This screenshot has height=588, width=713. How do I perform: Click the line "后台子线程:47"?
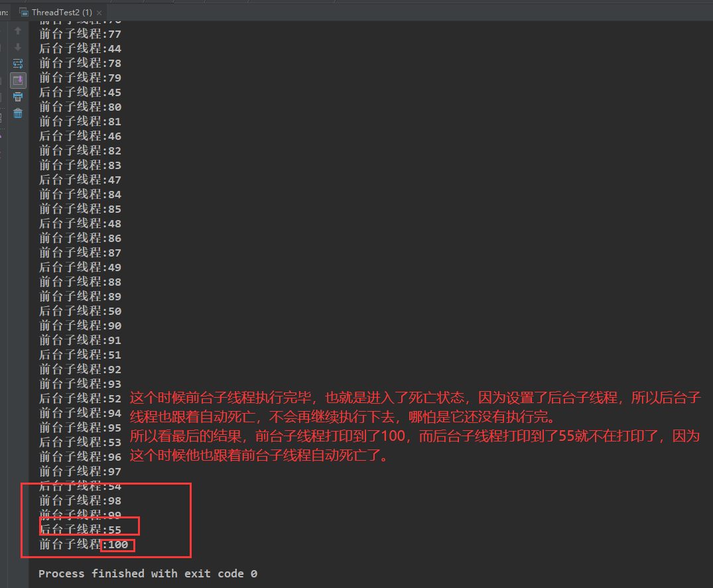80,180
